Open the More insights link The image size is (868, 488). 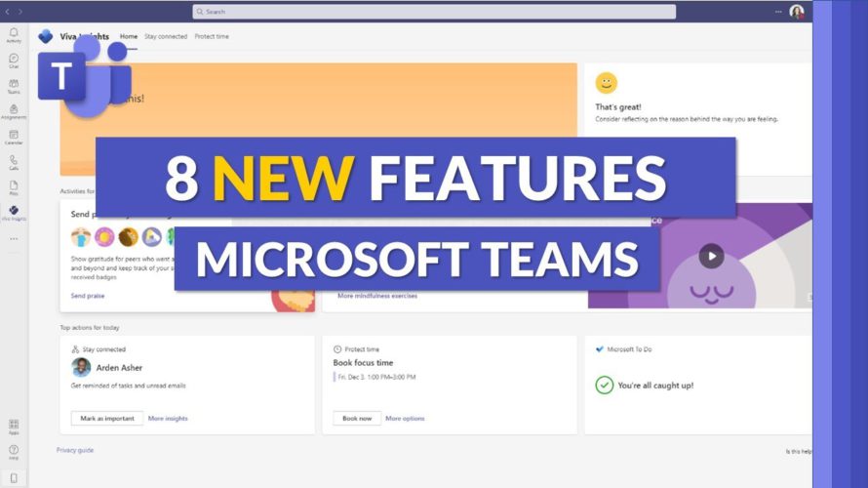[x=168, y=418]
